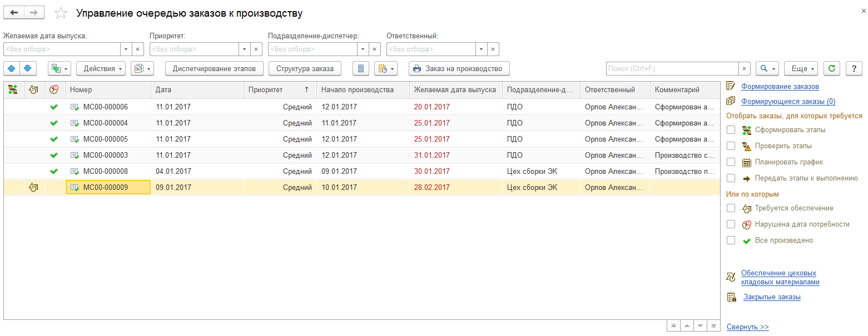Click icon next to Закрытые заказы
This screenshot has width=868, height=336.
point(732,297)
